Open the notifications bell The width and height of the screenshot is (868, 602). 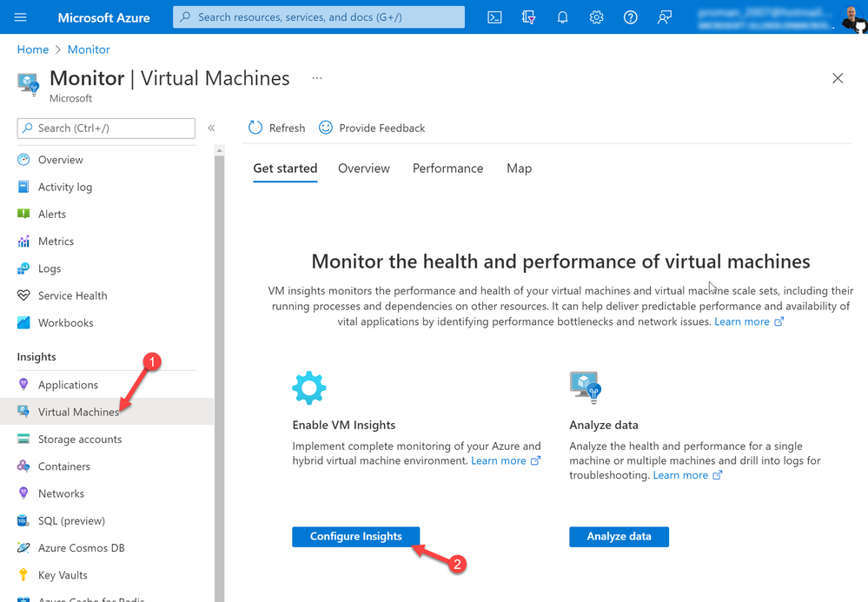[x=562, y=17]
